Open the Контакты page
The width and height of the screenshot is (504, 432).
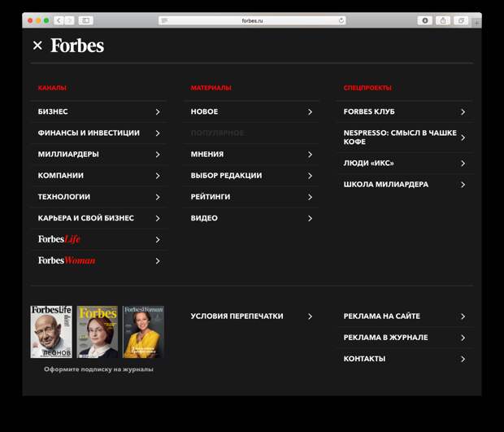[x=404, y=359]
